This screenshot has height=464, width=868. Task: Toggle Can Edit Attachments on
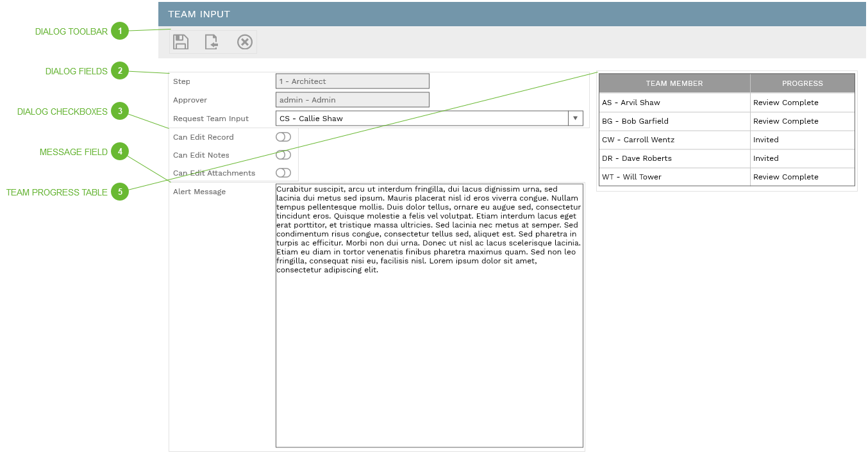pos(282,172)
